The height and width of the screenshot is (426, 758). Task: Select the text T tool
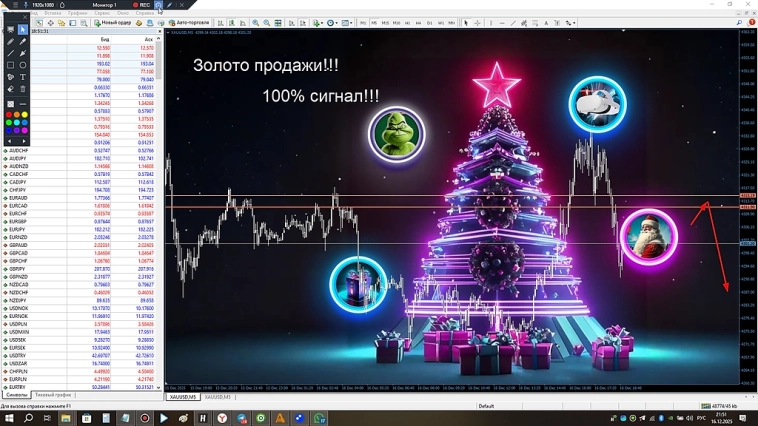pyautogui.click(x=23, y=77)
